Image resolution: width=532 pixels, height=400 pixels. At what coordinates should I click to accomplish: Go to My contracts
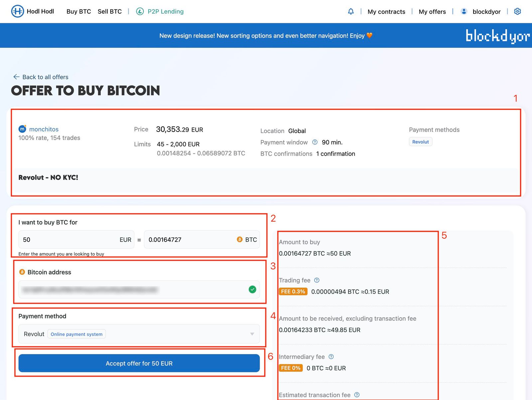pos(386,11)
